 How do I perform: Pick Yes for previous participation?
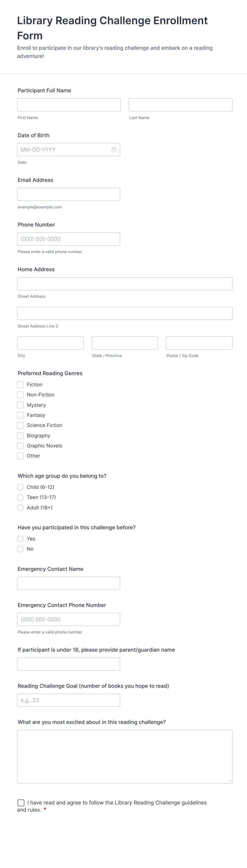click(20, 539)
